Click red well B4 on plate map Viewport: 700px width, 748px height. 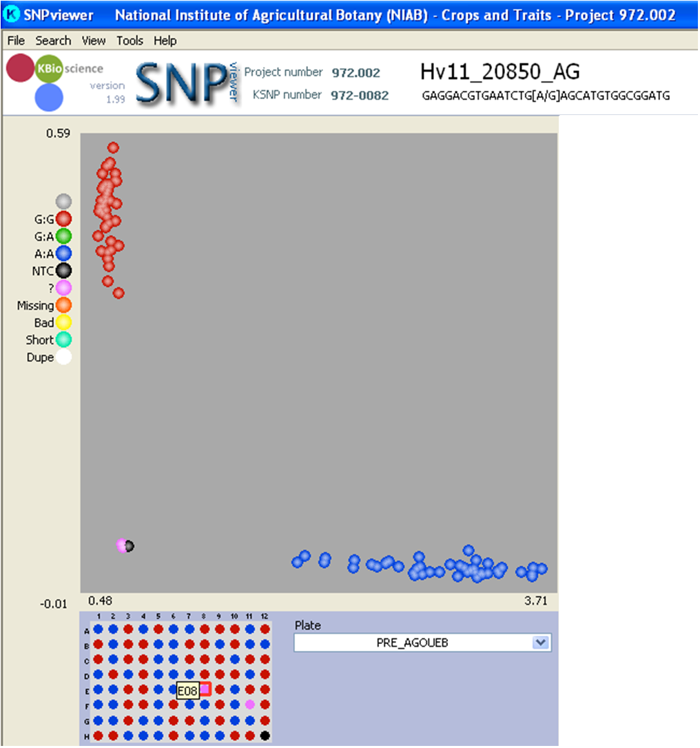(x=143, y=644)
